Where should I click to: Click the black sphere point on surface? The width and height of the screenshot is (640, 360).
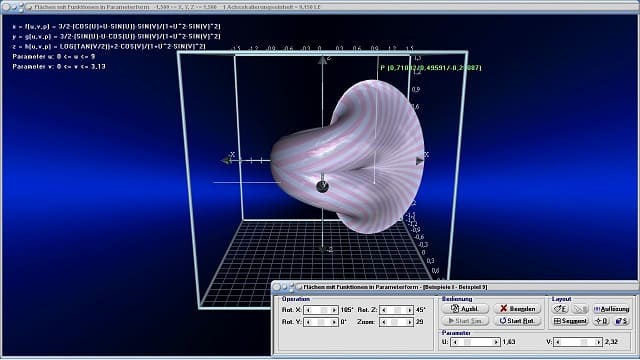[x=322, y=187]
